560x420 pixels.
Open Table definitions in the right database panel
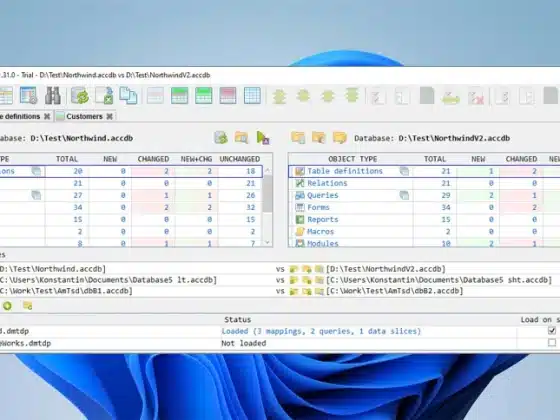pyautogui.click(x=345, y=171)
